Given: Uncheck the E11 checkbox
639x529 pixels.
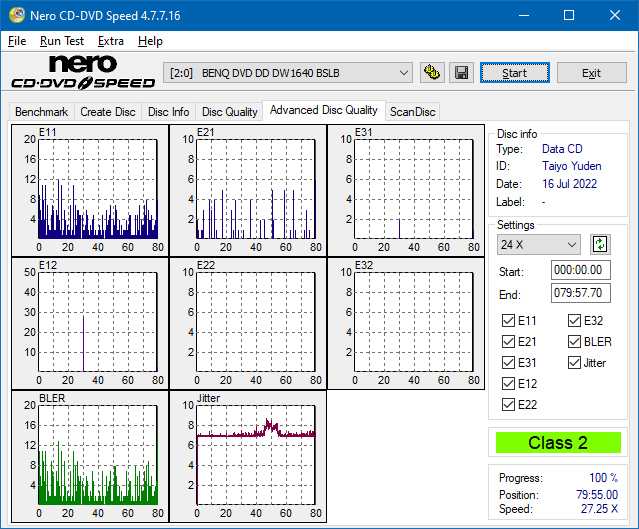Looking at the screenshot, I should coord(508,321).
